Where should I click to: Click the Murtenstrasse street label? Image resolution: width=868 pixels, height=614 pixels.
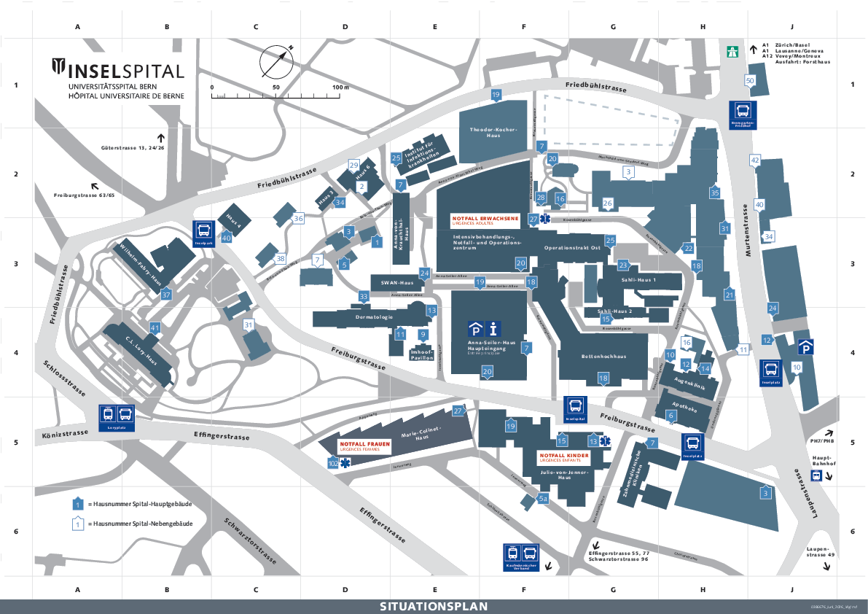747,230
